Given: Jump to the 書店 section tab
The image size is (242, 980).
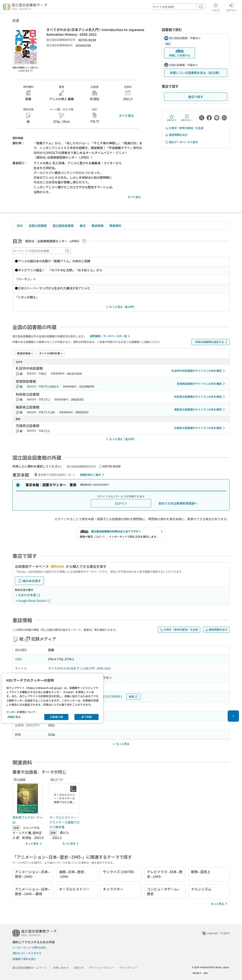Looking at the screenshot, I should pyautogui.click(x=82, y=226).
